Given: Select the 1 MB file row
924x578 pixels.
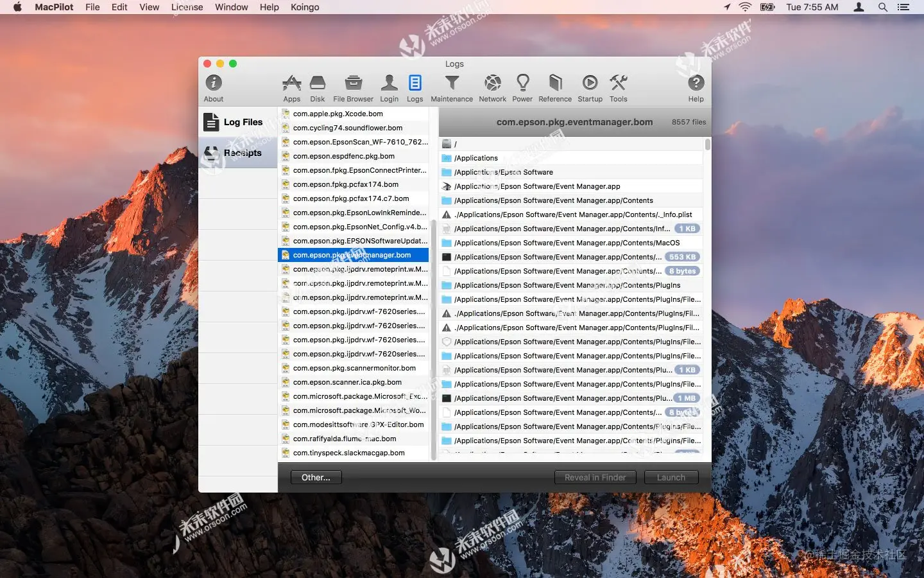Looking at the screenshot, I should pos(571,398).
